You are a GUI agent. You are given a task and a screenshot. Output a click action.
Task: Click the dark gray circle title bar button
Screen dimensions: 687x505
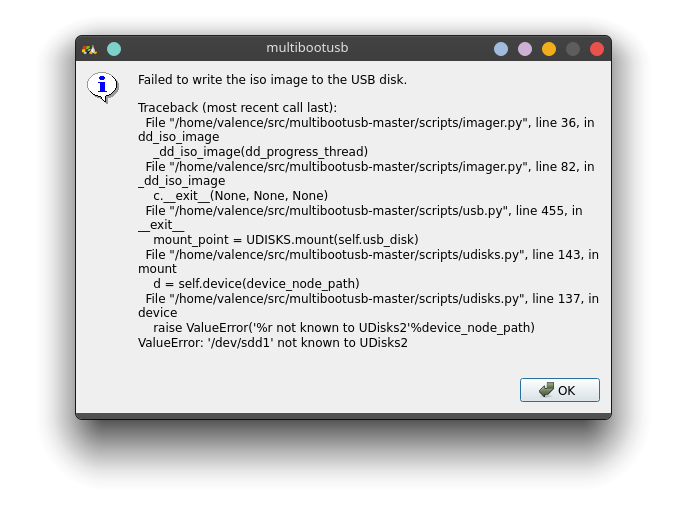coord(573,49)
